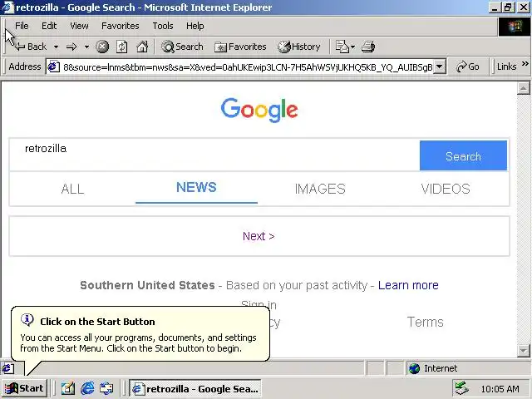Click the scrollbar down arrow

[523, 350]
